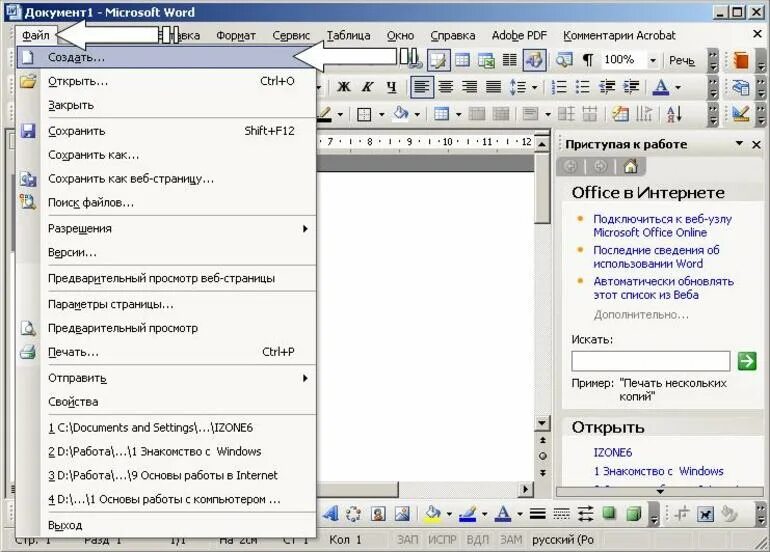The height and width of the screenshot is (552, 770).
Task: Open the Таблица menu
Action: coord(349,35)
